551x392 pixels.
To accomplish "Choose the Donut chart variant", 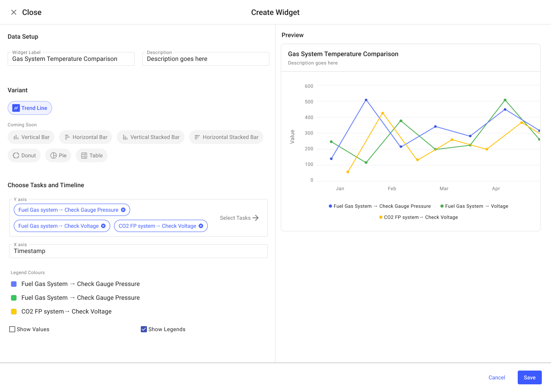I will pyautogui.click(x=24, y=155).
